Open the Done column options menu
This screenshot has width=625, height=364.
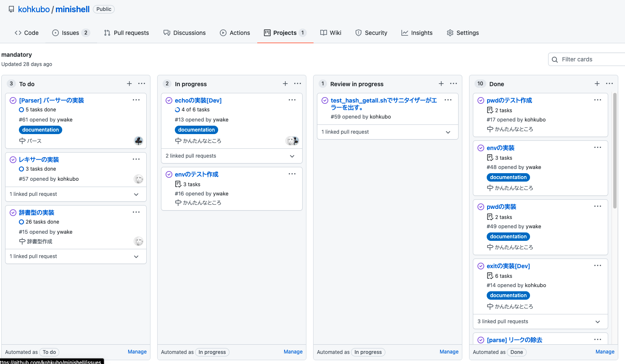point(609,84)
